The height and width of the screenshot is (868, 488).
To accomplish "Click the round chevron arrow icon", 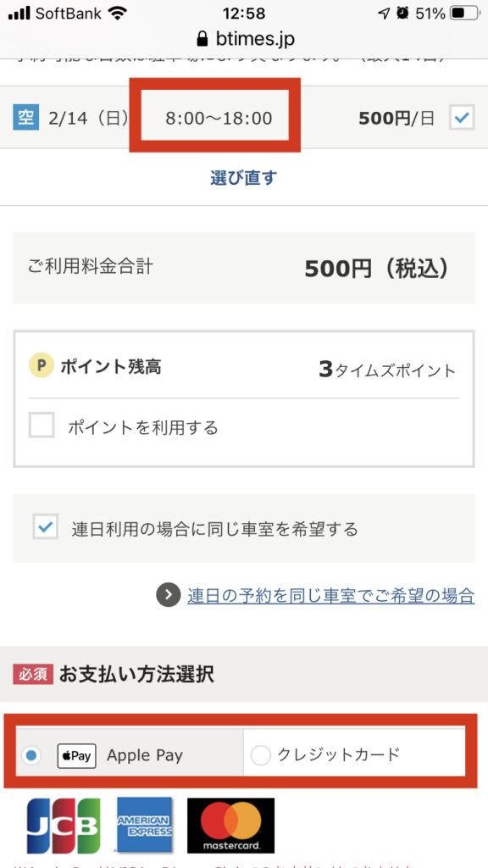I will (169, 594).
